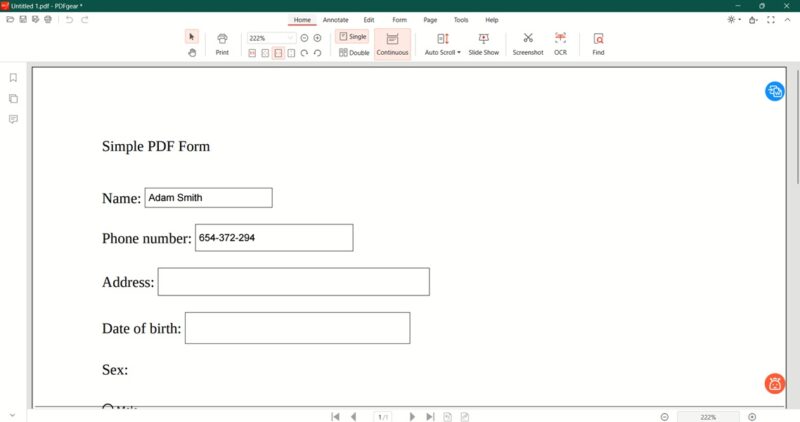Click the small printer icon in quick toolbar
This screenshot has height=422, width=800.
click(48, 19)
